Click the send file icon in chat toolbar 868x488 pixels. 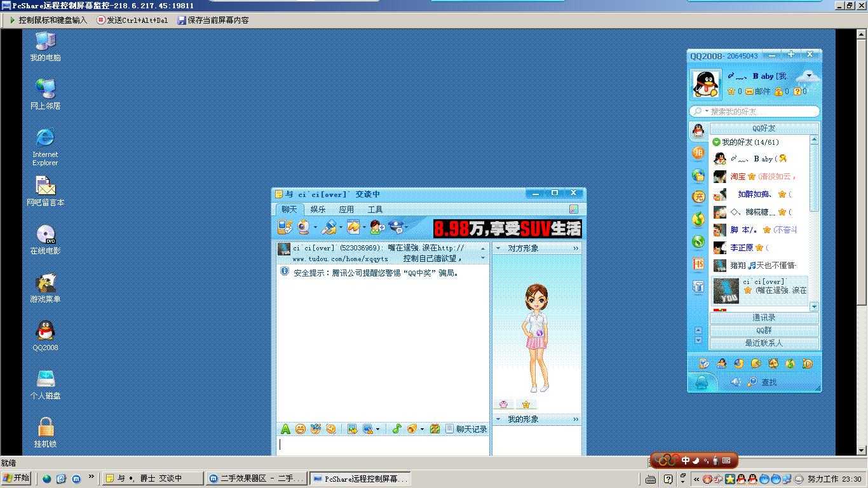tap(329, 227)
